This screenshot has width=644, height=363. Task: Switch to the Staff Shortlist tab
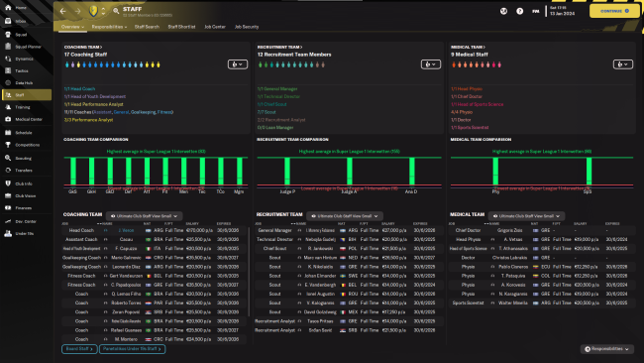pos(181,27)
